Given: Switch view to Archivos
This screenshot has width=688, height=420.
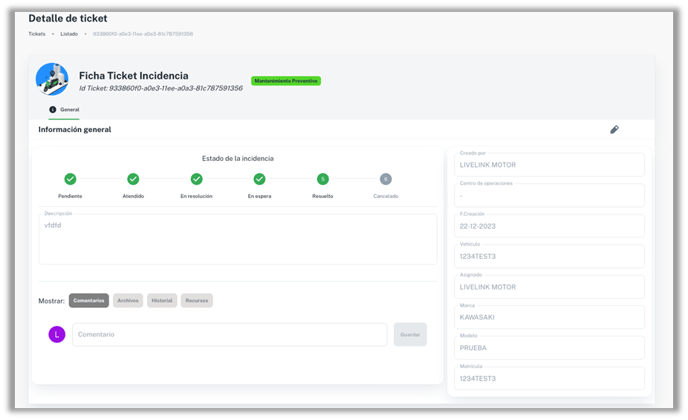Looking at the screenshot, I should pyautogui.click(x=128, y=300).
